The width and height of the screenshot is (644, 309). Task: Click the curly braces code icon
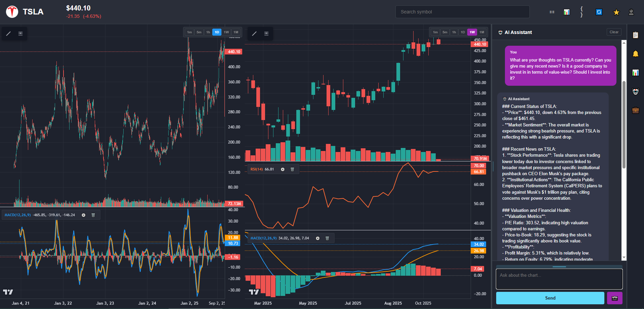(582, 12)
